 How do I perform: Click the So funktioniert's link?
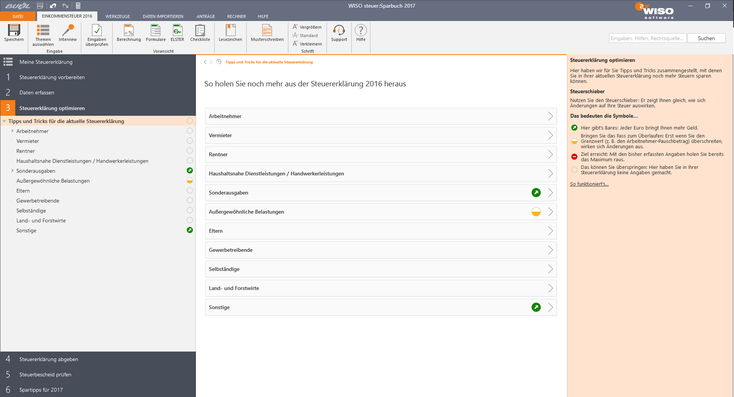589,184
